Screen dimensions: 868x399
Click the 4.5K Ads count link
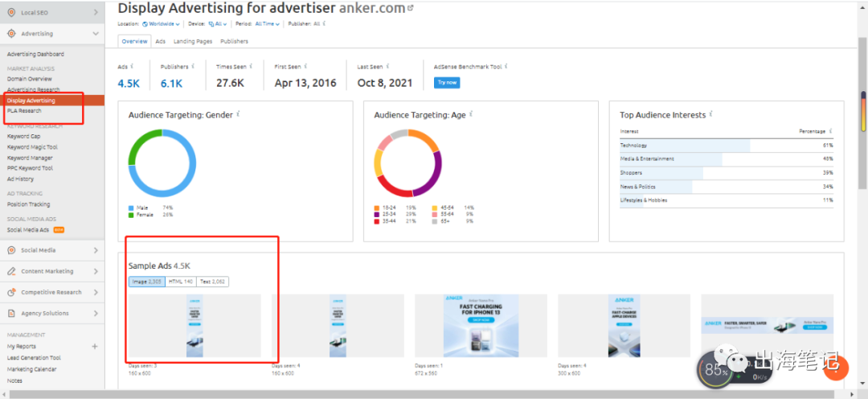coord(128,83)
